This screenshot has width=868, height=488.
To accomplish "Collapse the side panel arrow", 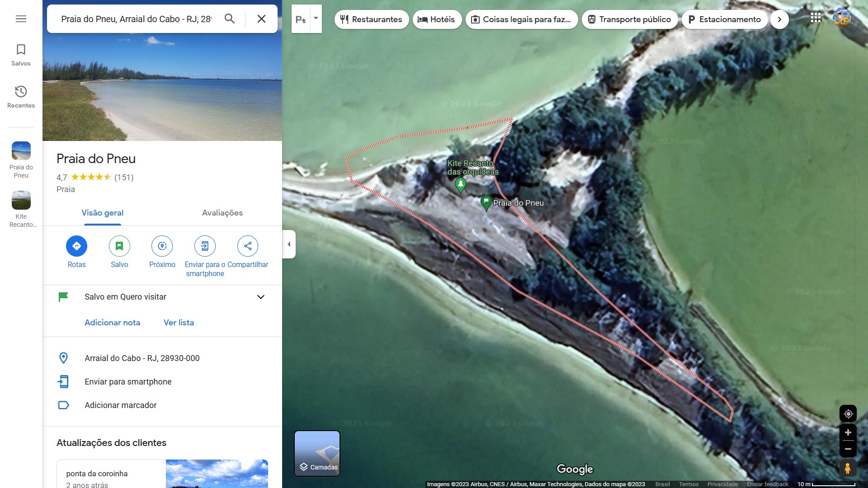I will [x=289, y=244].
